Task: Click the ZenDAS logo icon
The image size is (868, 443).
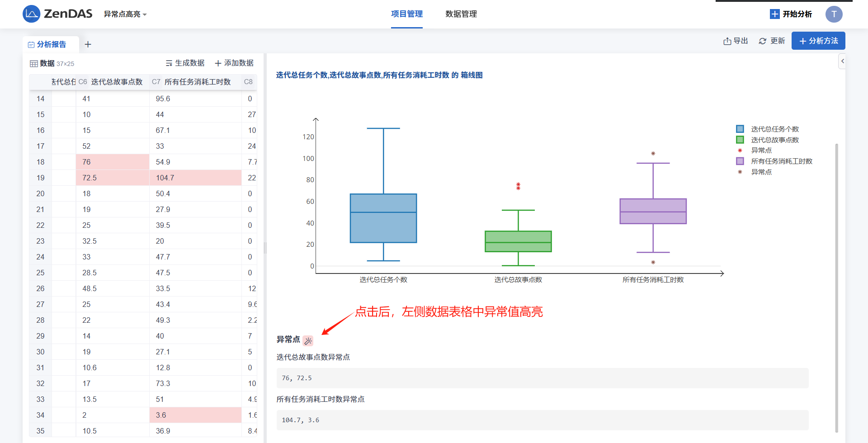Action: click(x=31, y=14)
